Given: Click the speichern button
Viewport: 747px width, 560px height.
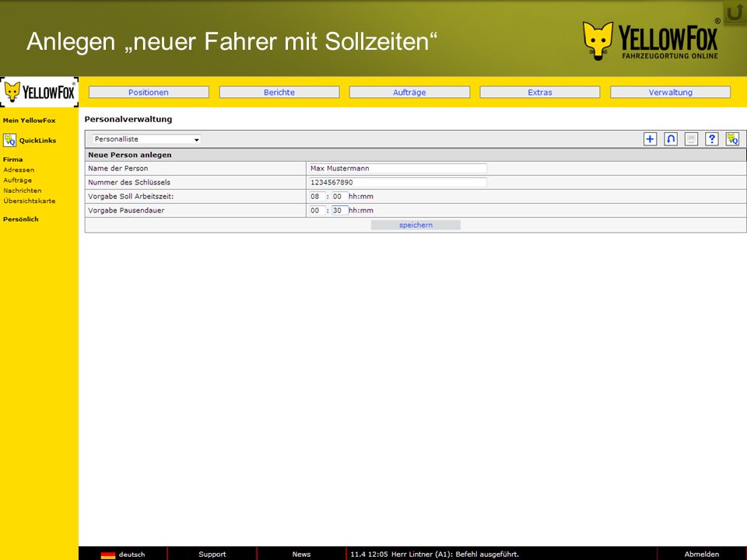Looking at the screenshot, I should tap(416, 226).
